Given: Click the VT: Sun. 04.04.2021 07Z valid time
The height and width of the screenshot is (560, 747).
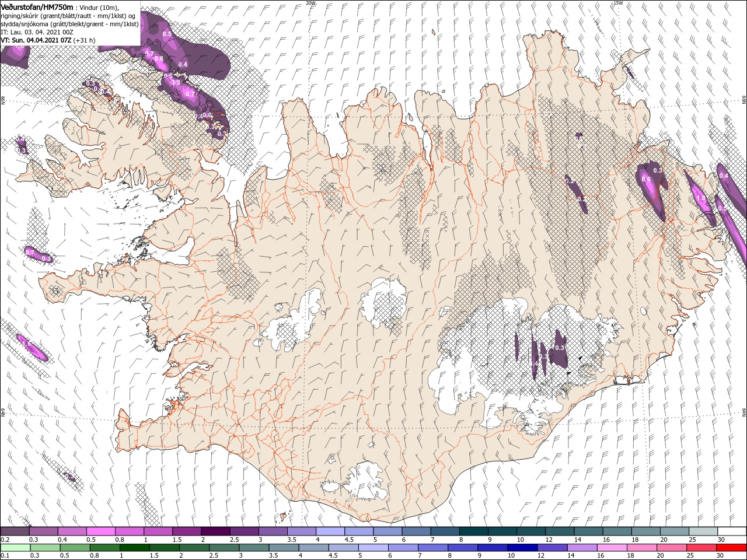Looking at the screenshot, I should tap(36, 40).
